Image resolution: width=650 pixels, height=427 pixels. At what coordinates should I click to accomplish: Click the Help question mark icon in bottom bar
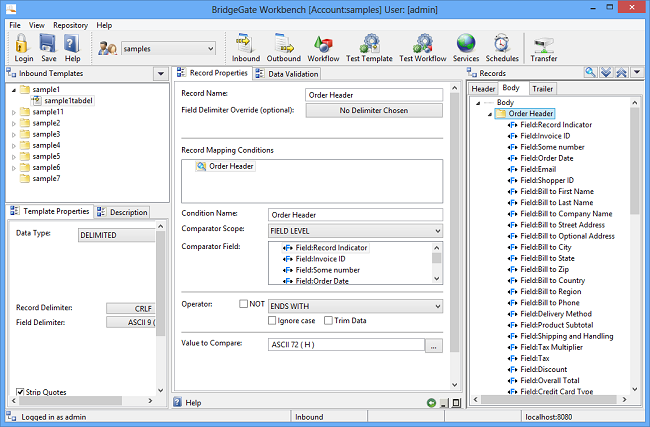(177, 402)
